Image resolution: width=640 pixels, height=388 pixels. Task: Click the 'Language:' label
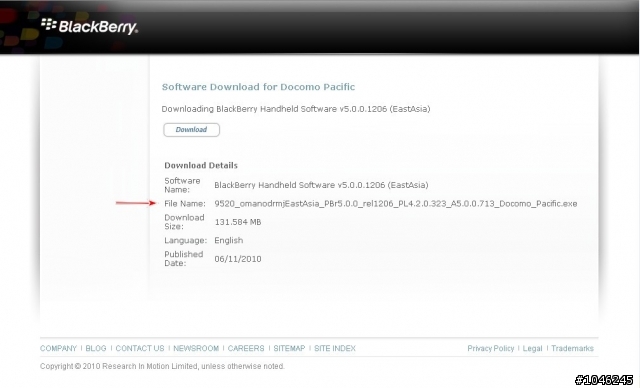(185, 240)
